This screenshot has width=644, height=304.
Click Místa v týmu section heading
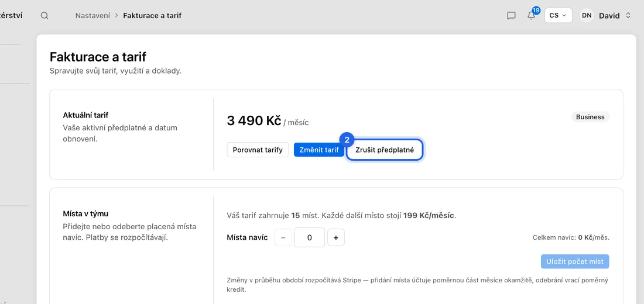[x=85, y=214]
